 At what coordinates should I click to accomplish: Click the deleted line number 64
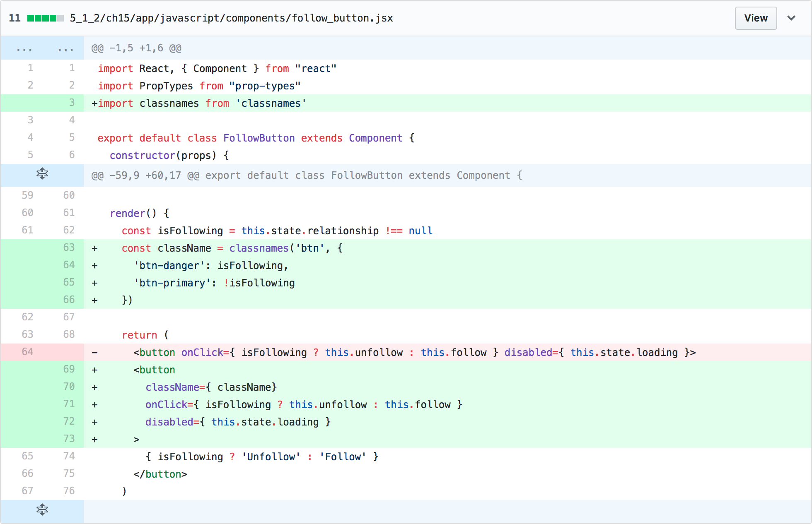(x=27, y=352)
